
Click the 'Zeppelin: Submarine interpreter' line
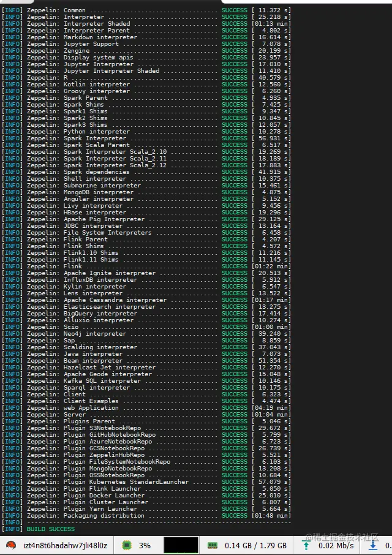click(x=146, y=186)
